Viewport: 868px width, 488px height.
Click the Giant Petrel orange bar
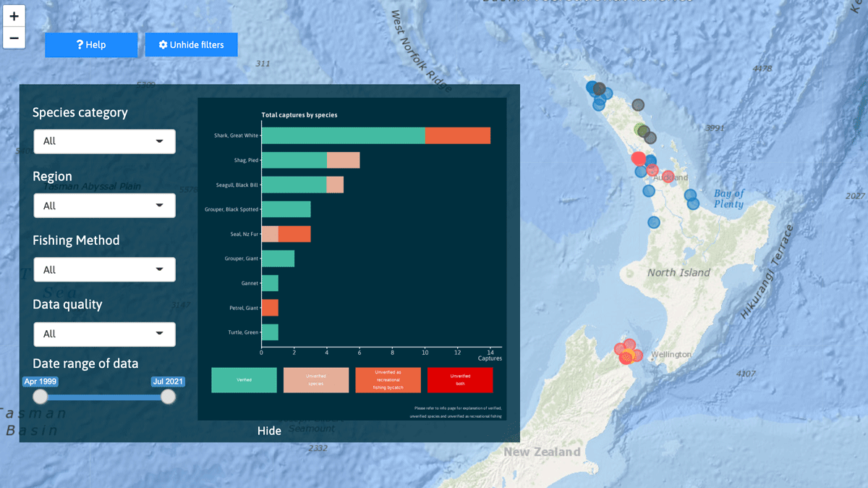pyautogui.click(x=270, y=308)
